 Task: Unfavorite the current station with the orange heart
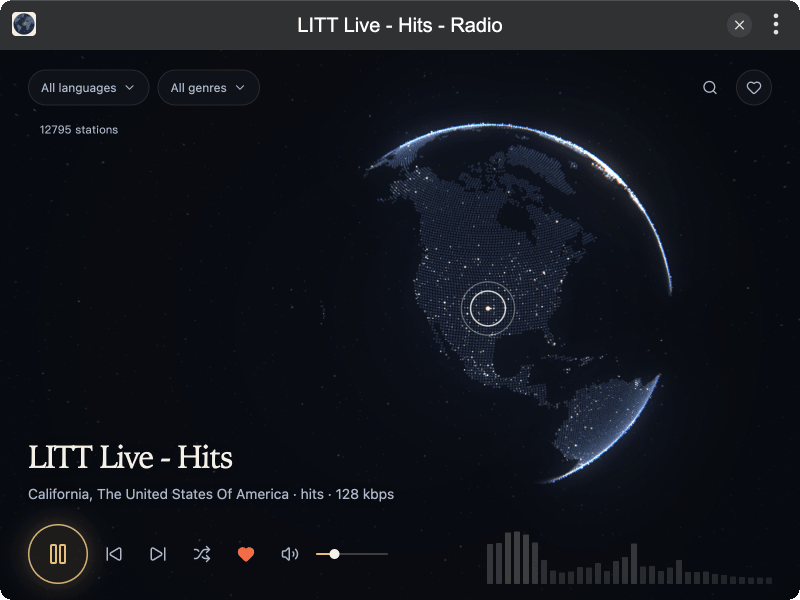click(246, 554)
